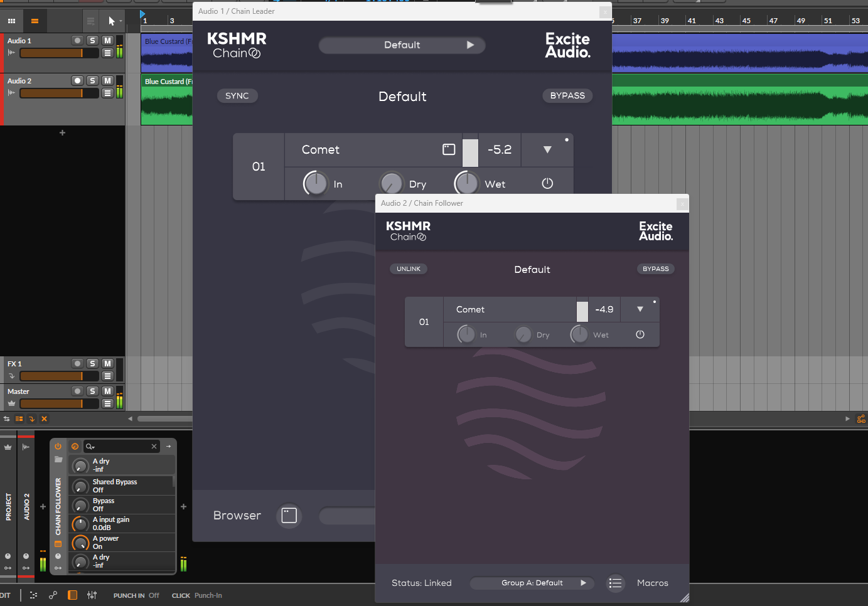868x606 pixels.
Task: Mute the FX 1 track
Action: point(107,363)
